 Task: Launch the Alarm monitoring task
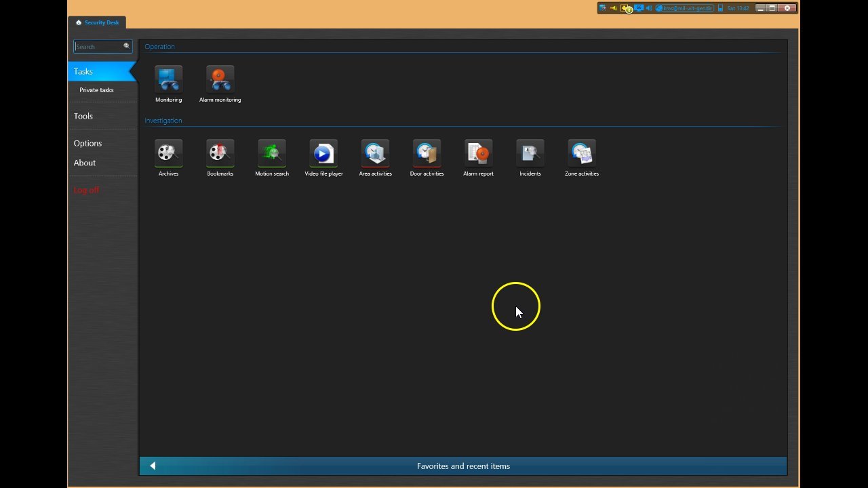(220, 84)
